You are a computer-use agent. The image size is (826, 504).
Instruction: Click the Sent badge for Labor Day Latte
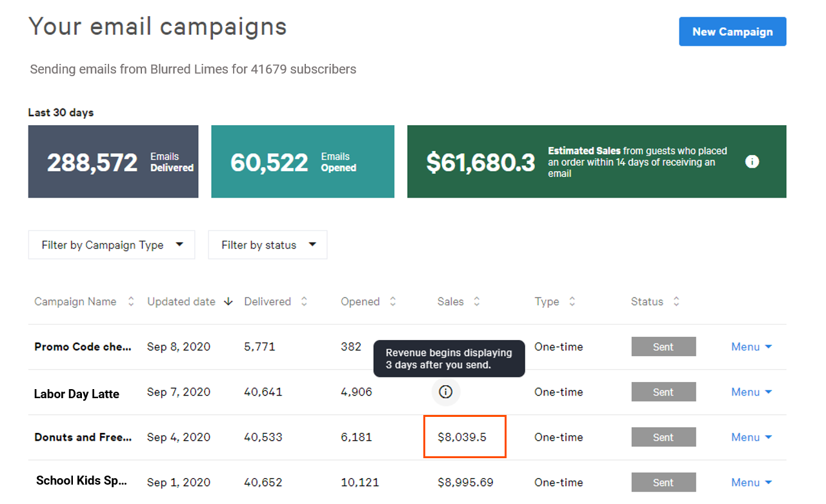point(663,392)
